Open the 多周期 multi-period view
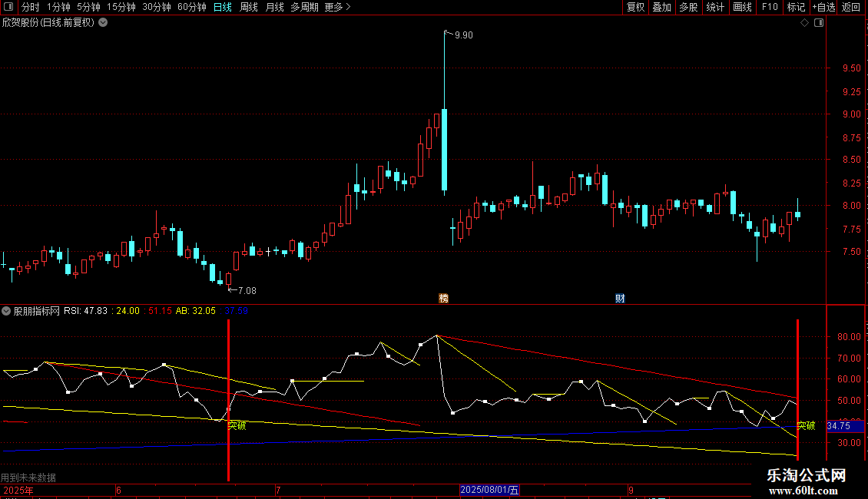This screenshot has height=499, width=868. [x=304, y=7]
